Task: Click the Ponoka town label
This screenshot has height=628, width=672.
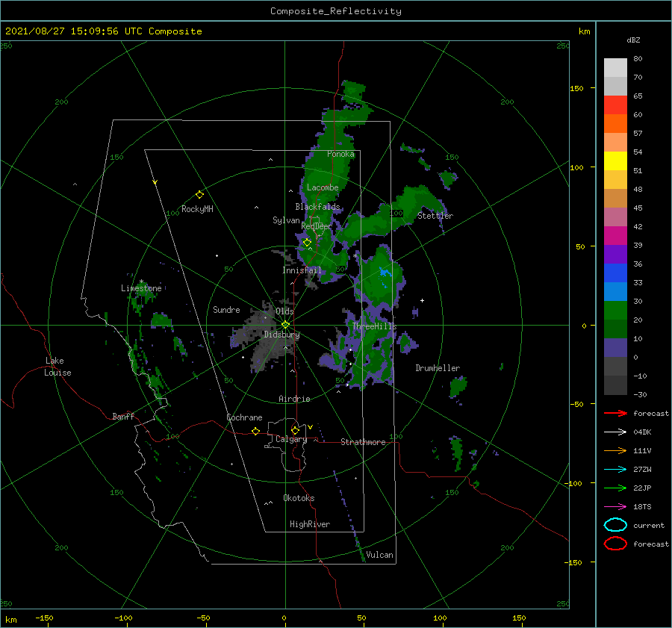Action: click(340, 154)
